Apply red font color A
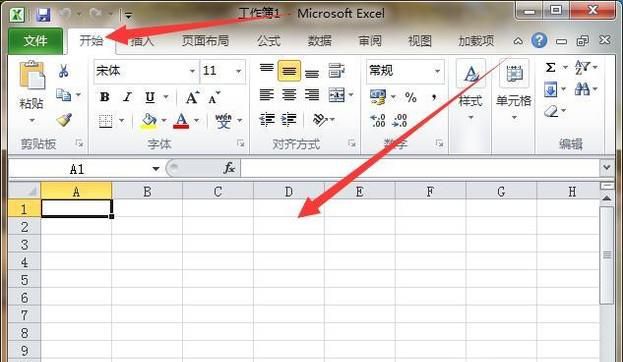Image resolution: width=623 pixels, height=362 pixels. point(181,121)
